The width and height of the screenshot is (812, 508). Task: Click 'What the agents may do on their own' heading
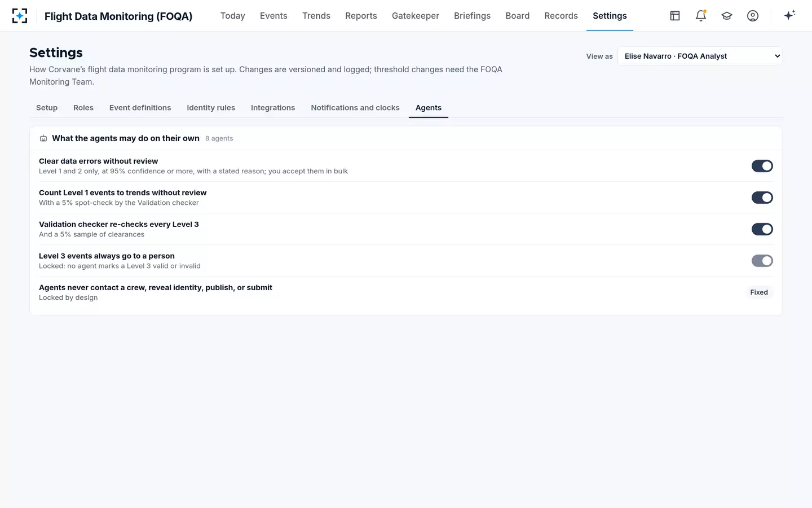pos(126,138)
